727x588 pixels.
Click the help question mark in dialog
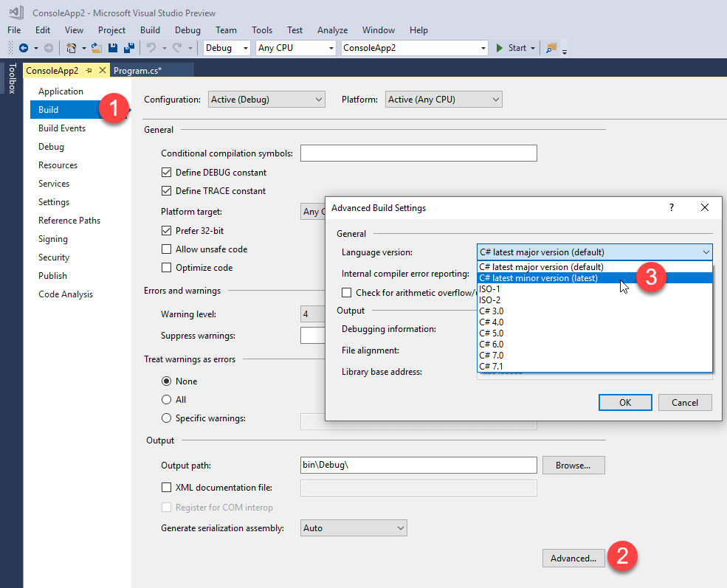(672, 207)
